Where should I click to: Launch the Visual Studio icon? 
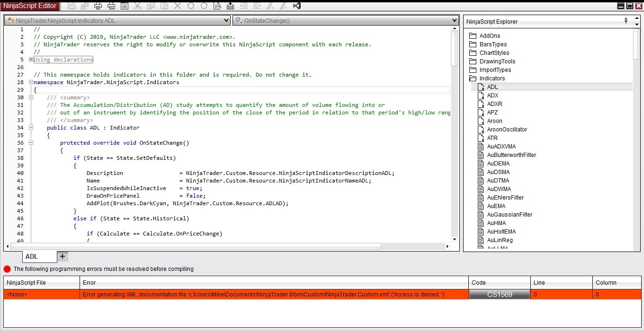pos(297,6)
